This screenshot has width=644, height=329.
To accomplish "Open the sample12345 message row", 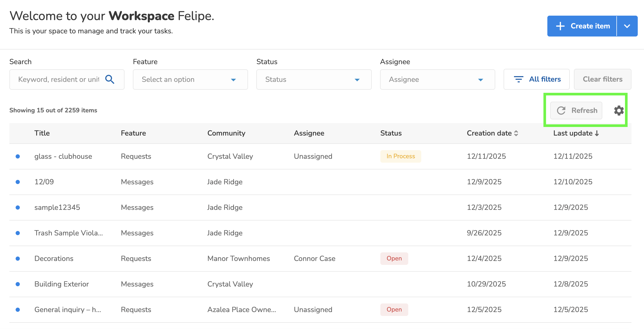I will coord(57,208).
